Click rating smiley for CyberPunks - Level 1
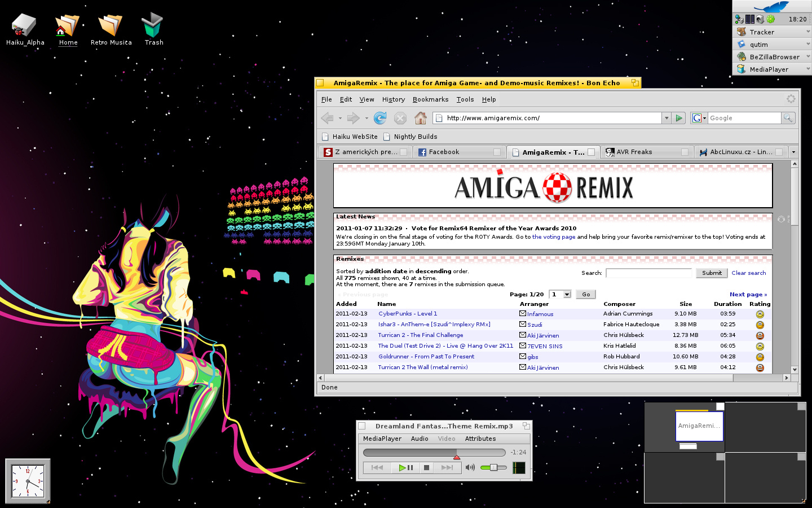Viewport: 812px width, 508px height. pyautogui.click(x=760, y=314)
